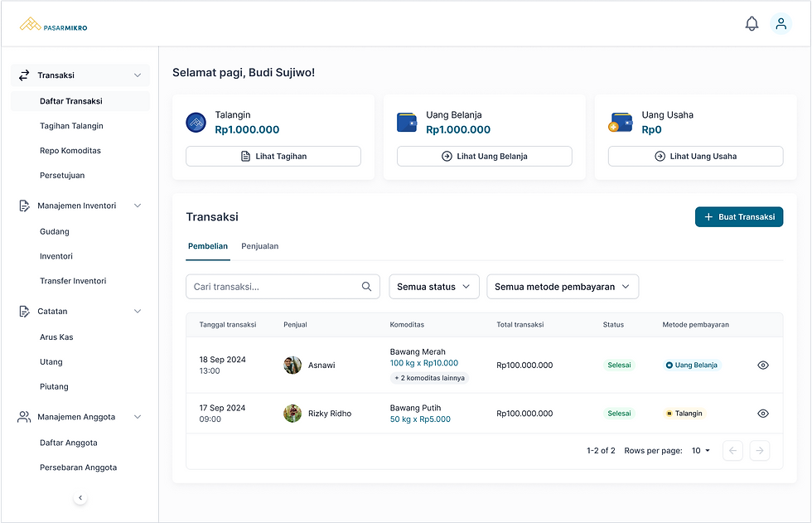Click the Lihat Tagihan button
812x523 pixels.
(x=273, y=157)
